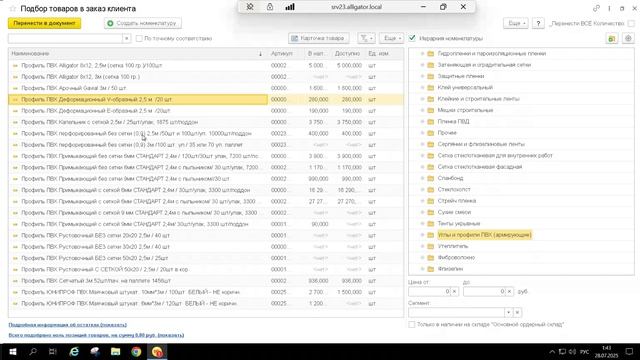Click the favorites star beside the form title
Image resolution: width=640 pixels, height=360 pixels.
(13, 9)
